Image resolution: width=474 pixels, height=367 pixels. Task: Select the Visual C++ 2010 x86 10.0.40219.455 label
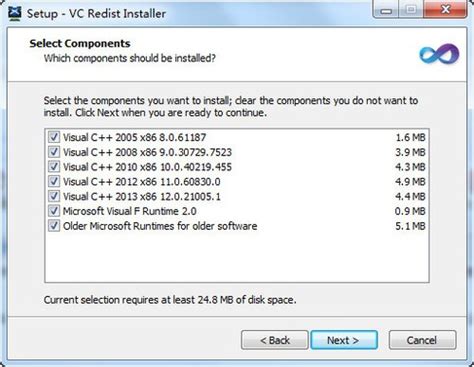click(147, 167)
